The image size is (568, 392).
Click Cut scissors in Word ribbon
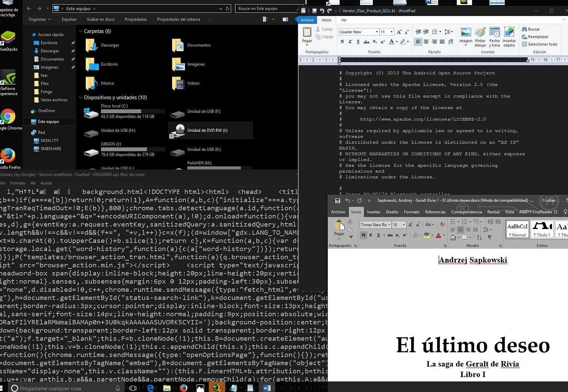[x=350, y=222]
